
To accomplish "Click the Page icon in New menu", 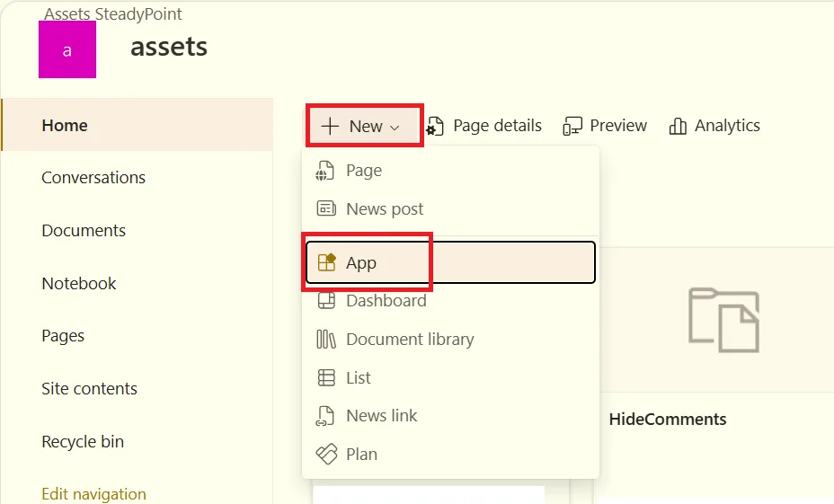I will [x=325, y=171].
